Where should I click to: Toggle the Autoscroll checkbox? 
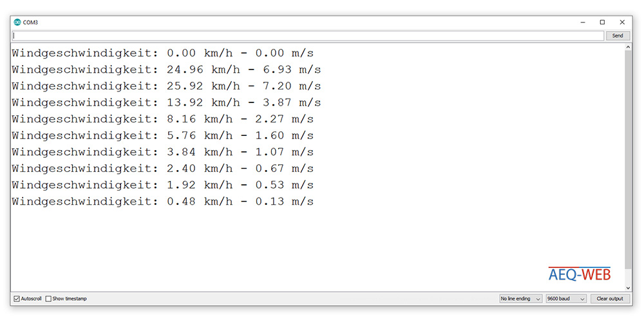point(17,299)
